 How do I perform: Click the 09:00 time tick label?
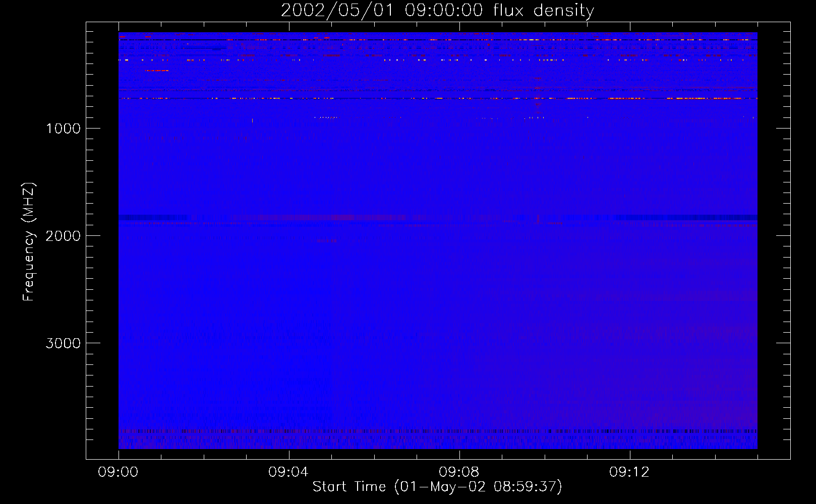(119, 472)
